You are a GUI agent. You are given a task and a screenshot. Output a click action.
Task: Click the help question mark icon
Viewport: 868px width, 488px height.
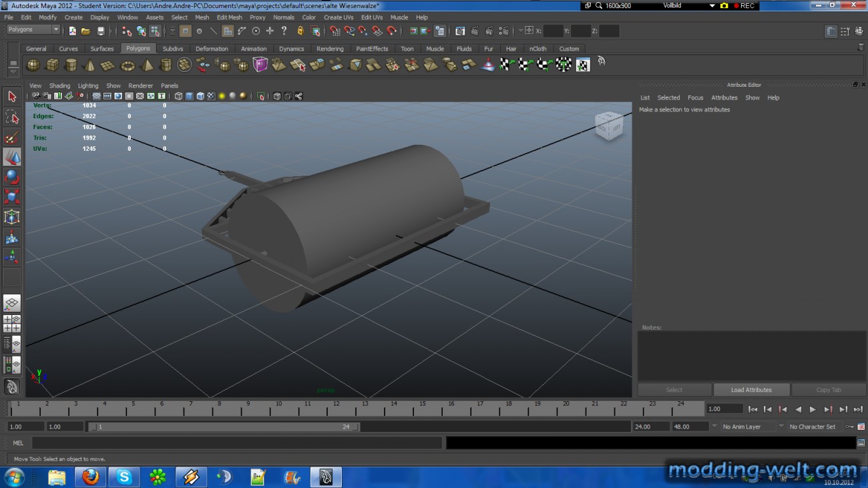tap(284, 31)
